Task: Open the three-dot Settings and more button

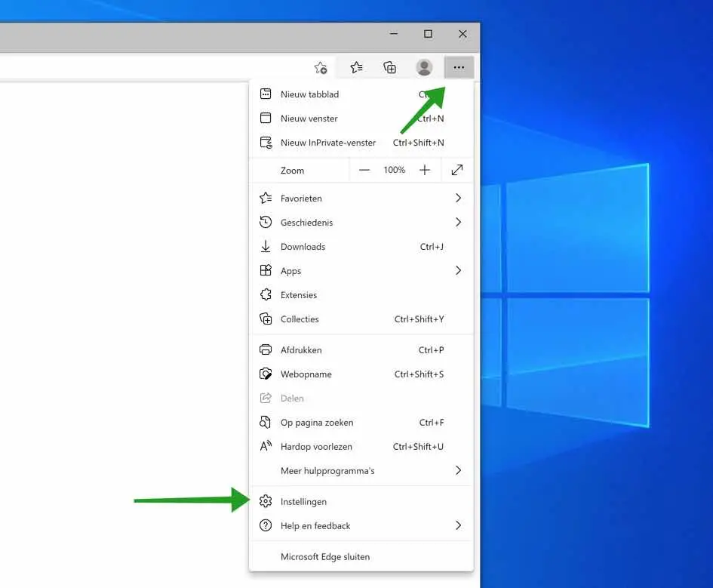Action: click(459, 68)
